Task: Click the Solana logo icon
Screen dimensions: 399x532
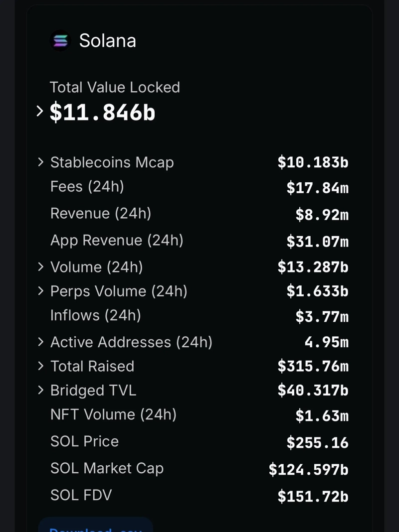Action: [x=60, y=40]
